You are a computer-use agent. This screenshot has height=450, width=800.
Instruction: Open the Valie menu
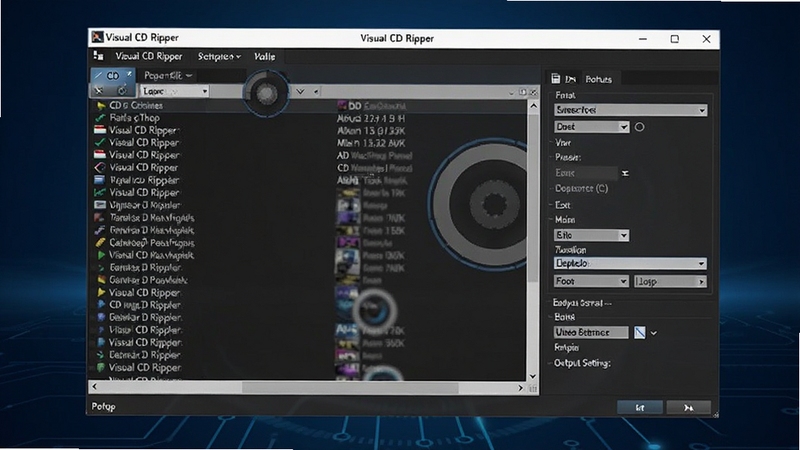(264, 57)
